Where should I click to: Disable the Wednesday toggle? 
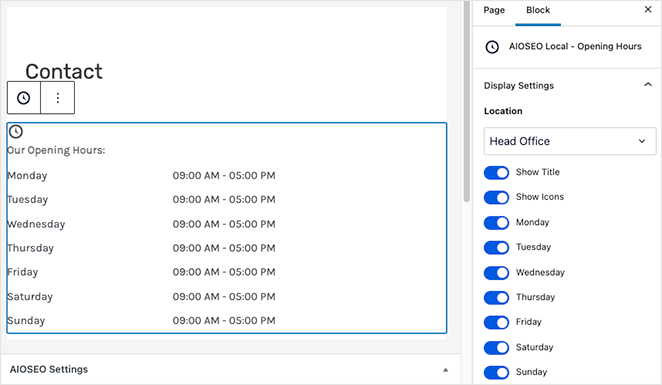pos(496,273)
